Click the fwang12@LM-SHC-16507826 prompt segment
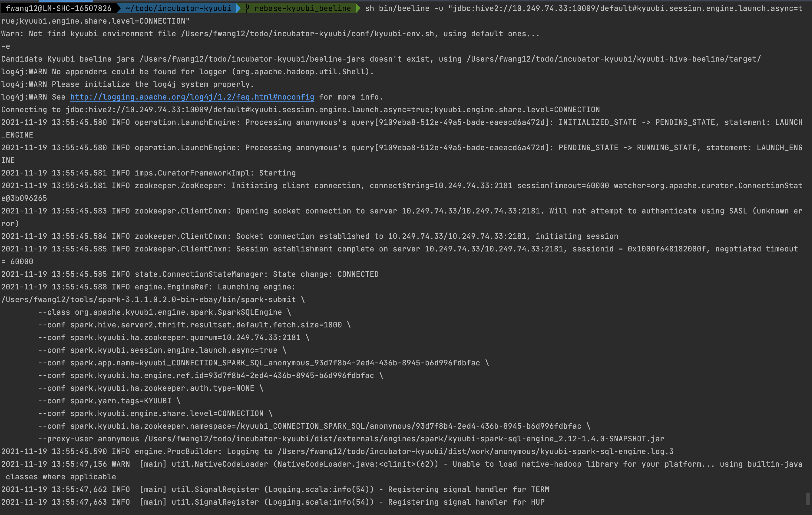 click(58, 8)
